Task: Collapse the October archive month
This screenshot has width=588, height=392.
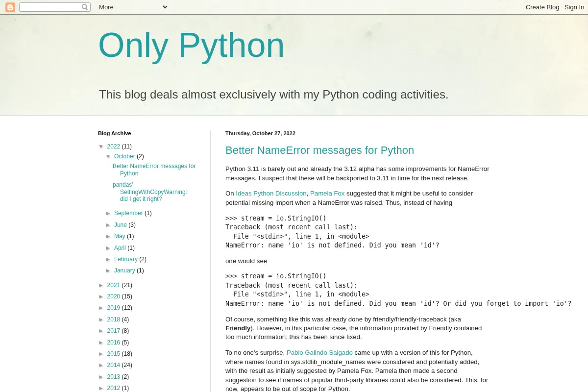Action: point(108,156)
